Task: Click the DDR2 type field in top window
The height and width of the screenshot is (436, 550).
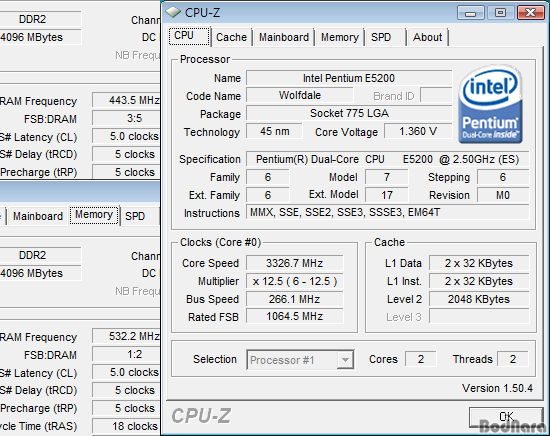Action: pos(40,19)
